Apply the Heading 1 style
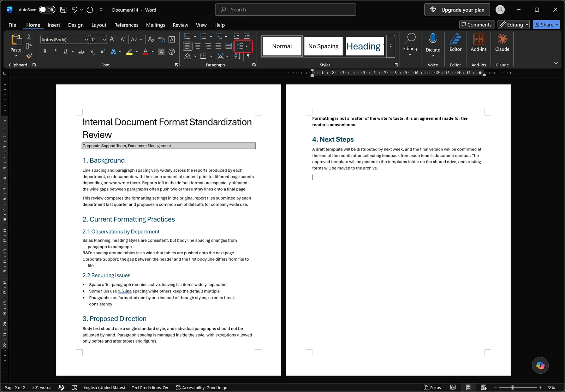This screenshot has width=565, height=392. coord(365,46)
